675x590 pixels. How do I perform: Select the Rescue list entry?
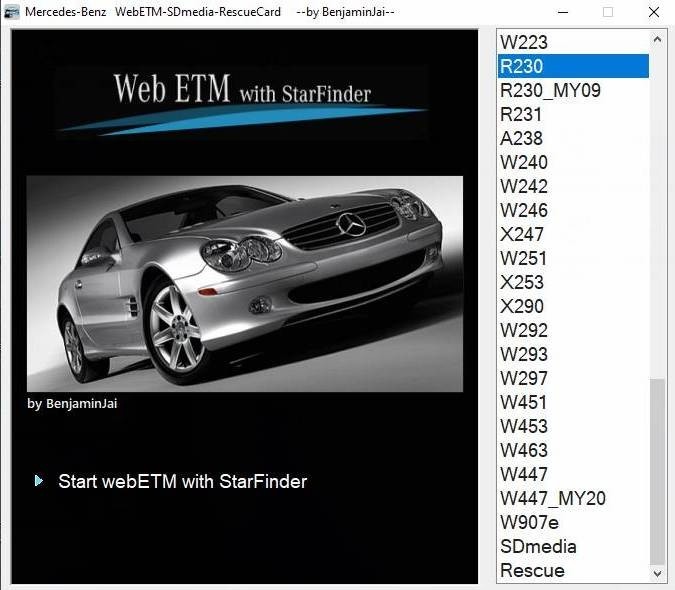tap(573, 571)
